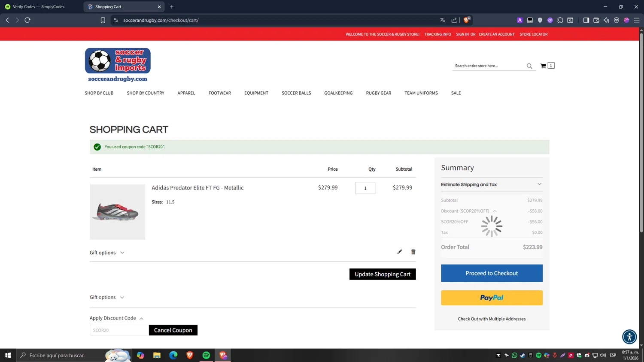Click the quantity input field
644x362 pixels.
point(365,188)
